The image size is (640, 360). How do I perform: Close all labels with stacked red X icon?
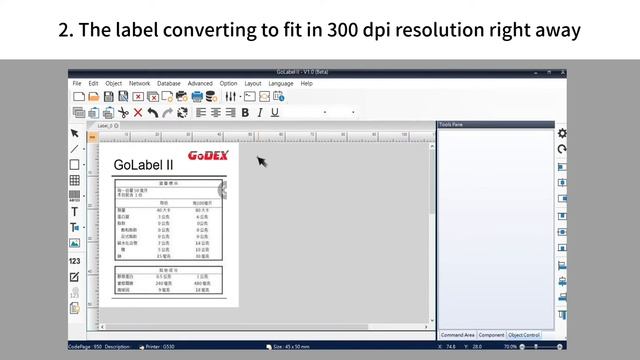coord(153,97)
